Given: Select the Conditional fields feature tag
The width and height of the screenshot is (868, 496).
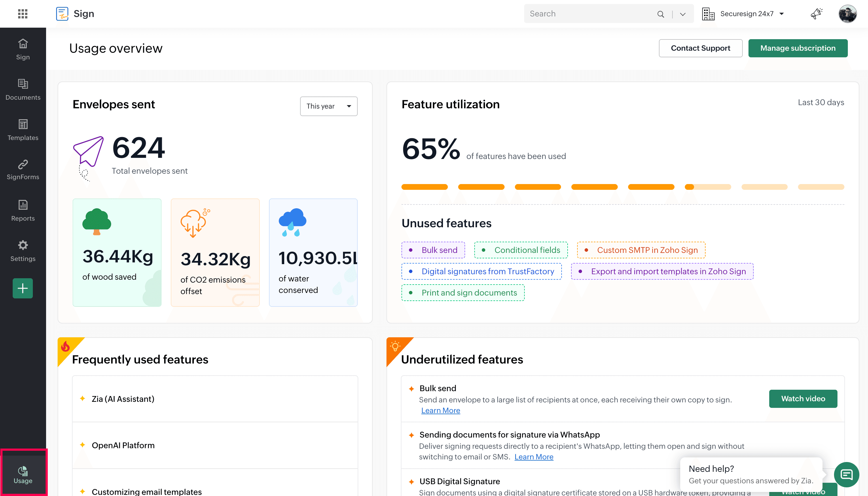Looking at the screenshot, I should pos(521,250).
